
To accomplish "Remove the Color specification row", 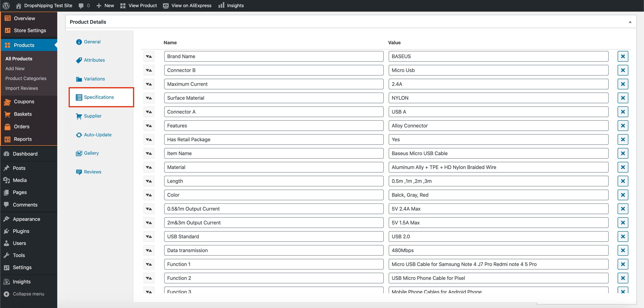I will click(x=623, y=195).
